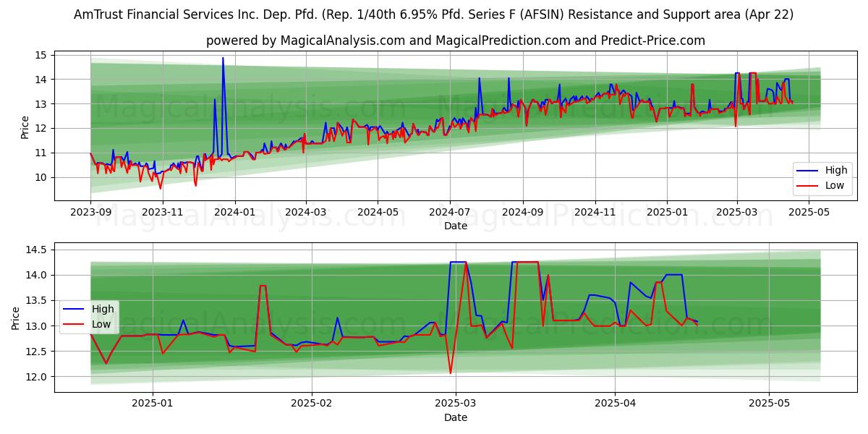Click the 2025-04 x-axis label in bottom chart

(x=615, y=405)
